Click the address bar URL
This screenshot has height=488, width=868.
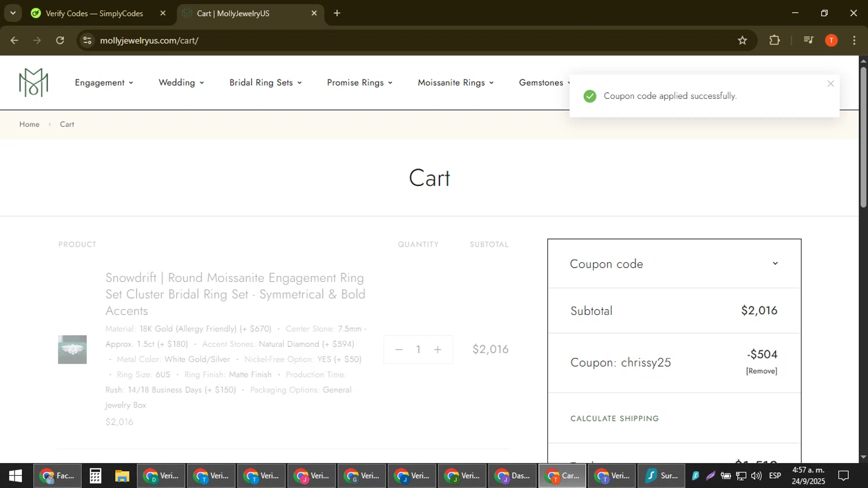click(149, 41)
